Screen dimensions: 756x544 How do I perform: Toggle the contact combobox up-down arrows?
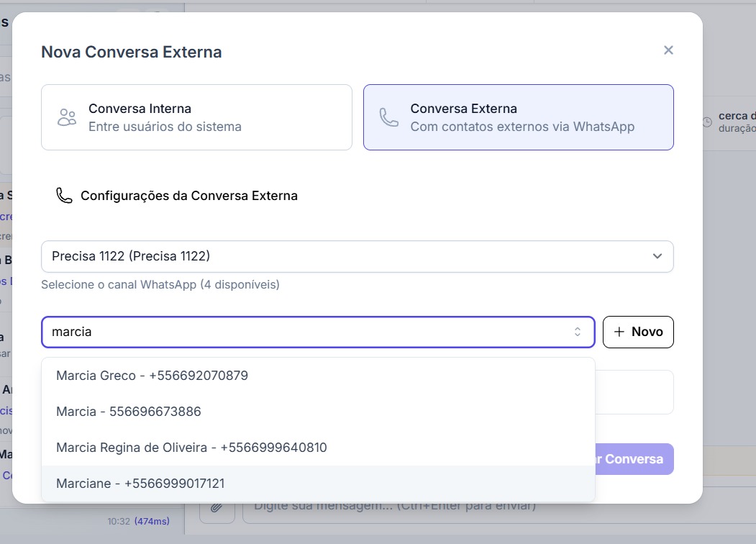pos(577,332)
